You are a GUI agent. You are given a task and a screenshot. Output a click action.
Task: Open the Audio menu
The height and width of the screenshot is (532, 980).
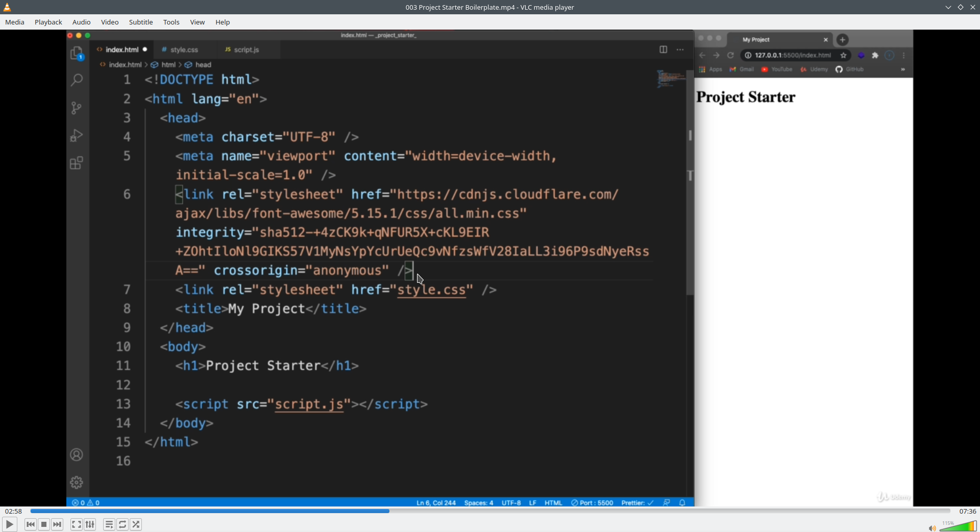coord(82,22)
